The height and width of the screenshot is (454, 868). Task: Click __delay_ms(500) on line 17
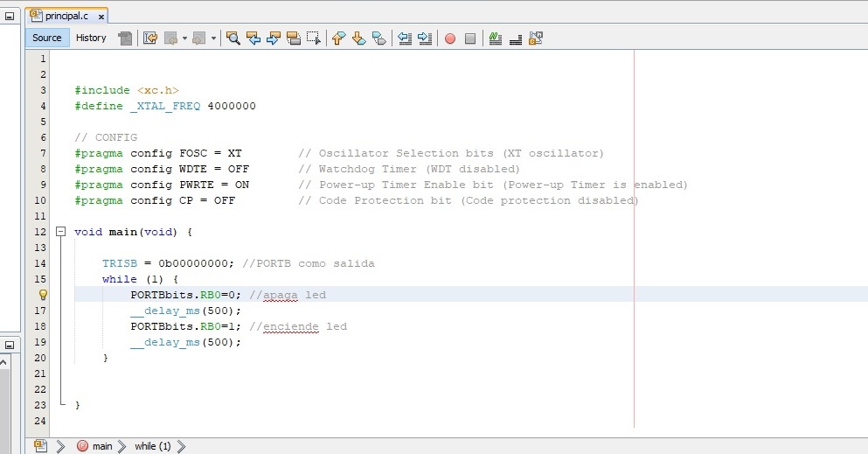[x=186, y=311]
